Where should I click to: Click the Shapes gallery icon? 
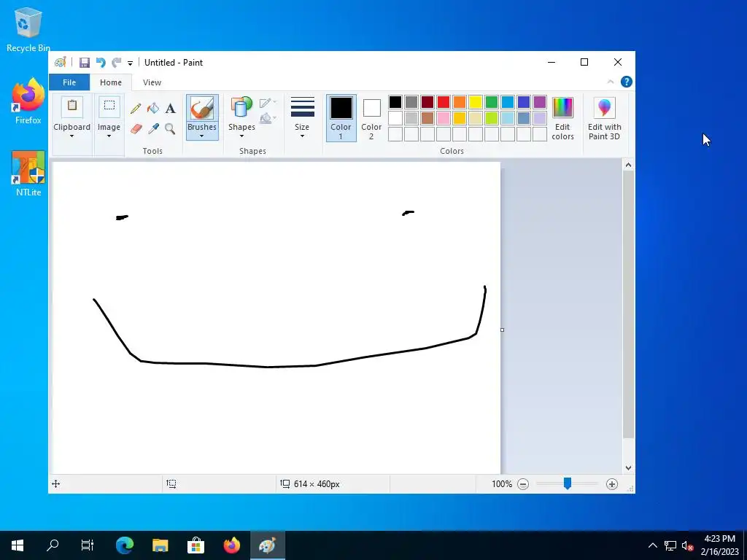tap(241, 108)
